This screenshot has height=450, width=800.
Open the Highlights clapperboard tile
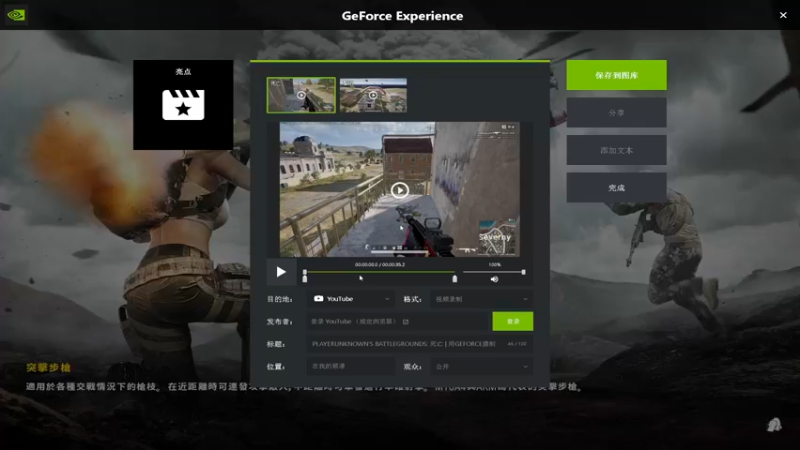[183, 105]
